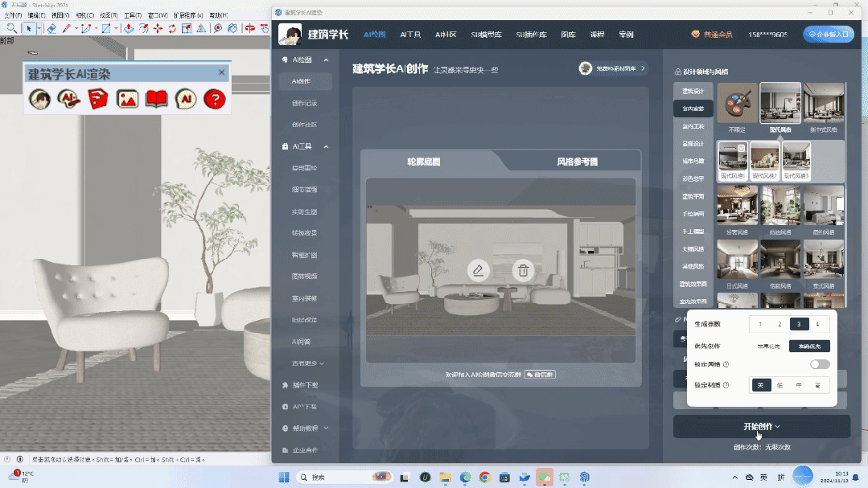Click the trash delete icon on the preview
This screenshot has width=868, height=488.
tap(524, 271)
